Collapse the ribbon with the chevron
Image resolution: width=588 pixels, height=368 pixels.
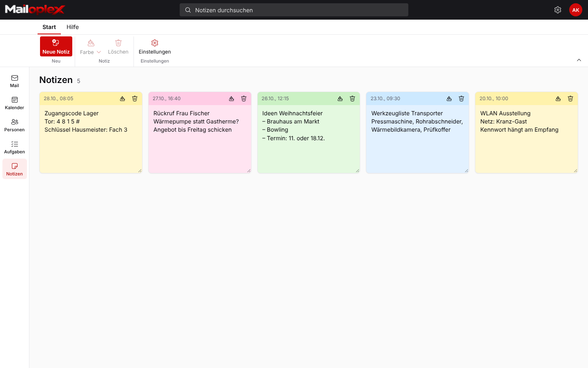(579, 60)
